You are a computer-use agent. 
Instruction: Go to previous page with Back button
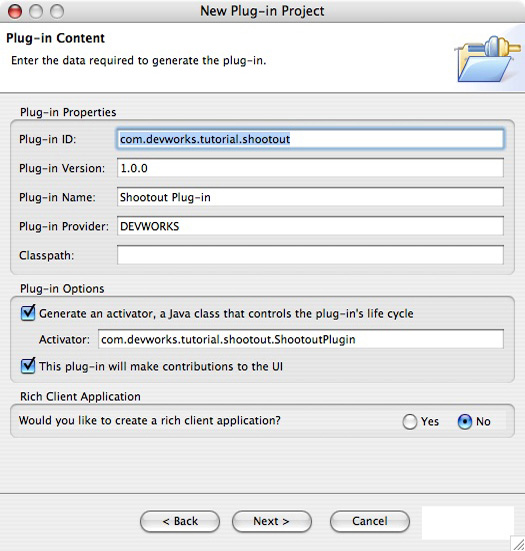[x=180, y=521]
